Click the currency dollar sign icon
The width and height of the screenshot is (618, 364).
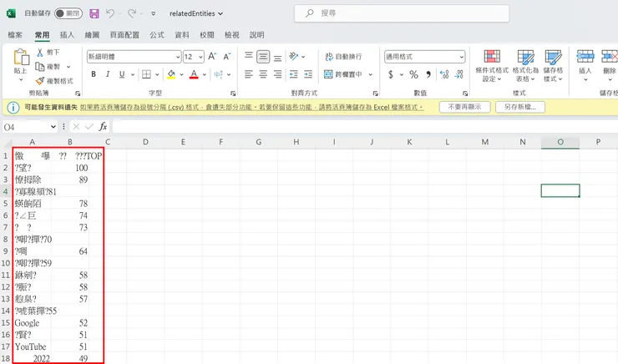point(391,74)
